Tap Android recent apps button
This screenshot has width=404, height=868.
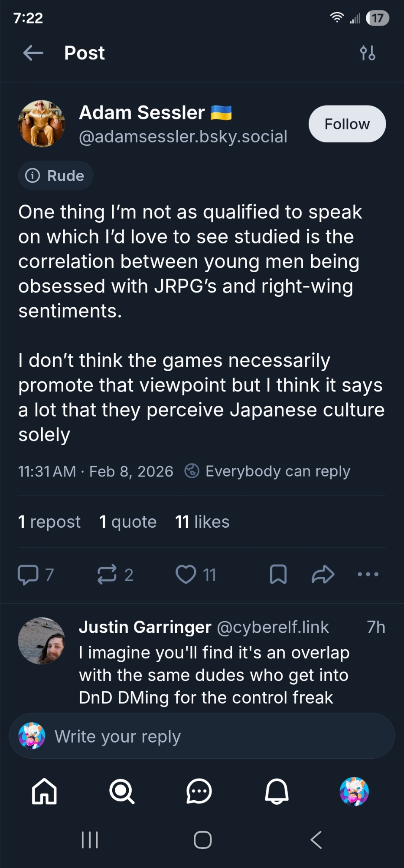pyautogui.click(x=90, y=840)
